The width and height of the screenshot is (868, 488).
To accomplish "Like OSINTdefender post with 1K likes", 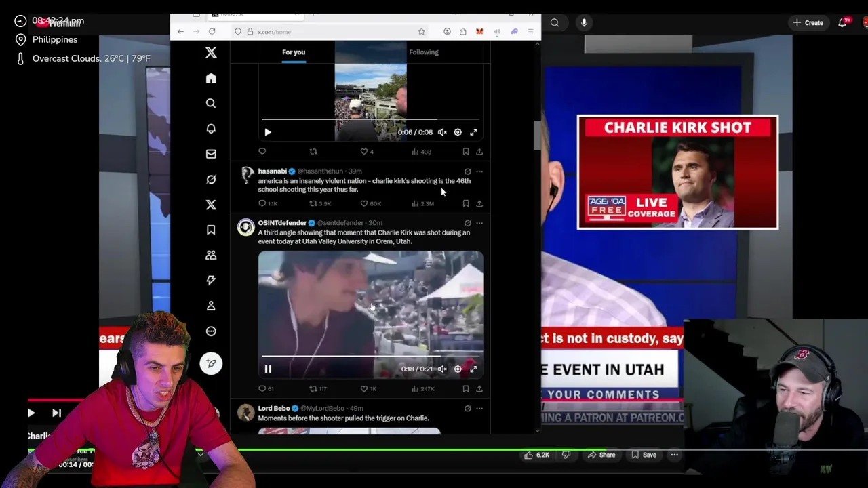I will tap(368, 389).
